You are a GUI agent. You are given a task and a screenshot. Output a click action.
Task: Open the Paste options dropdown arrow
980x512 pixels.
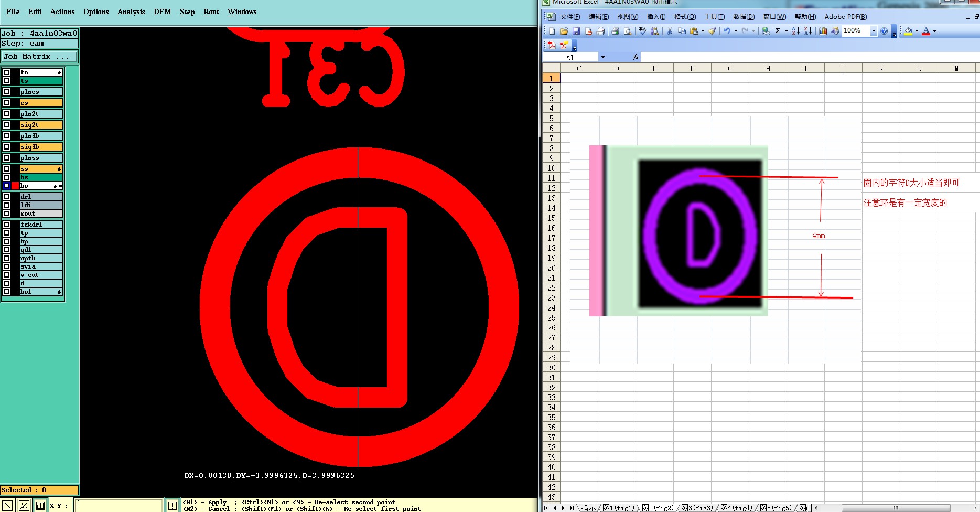coord(703,31)
